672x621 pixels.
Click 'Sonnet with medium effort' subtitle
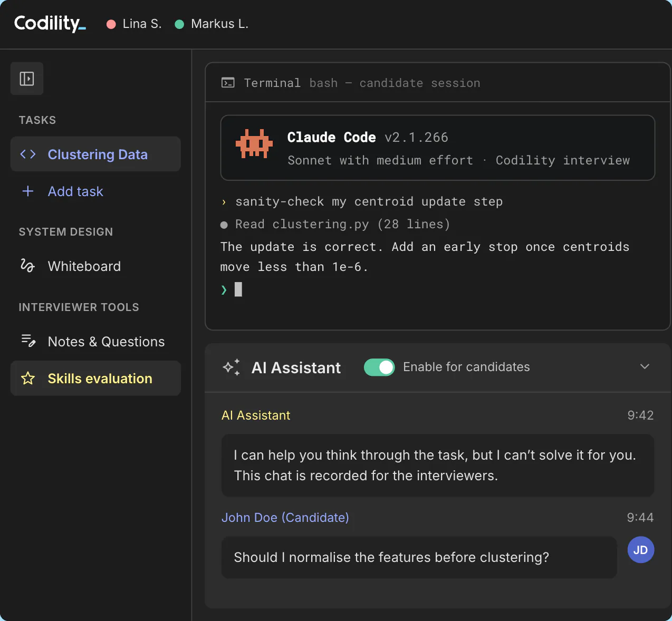(380, 160)
